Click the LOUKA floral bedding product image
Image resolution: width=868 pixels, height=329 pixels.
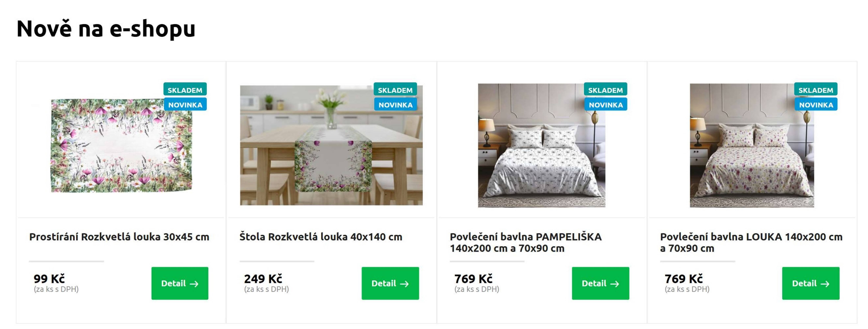click(x=752, y=145)
